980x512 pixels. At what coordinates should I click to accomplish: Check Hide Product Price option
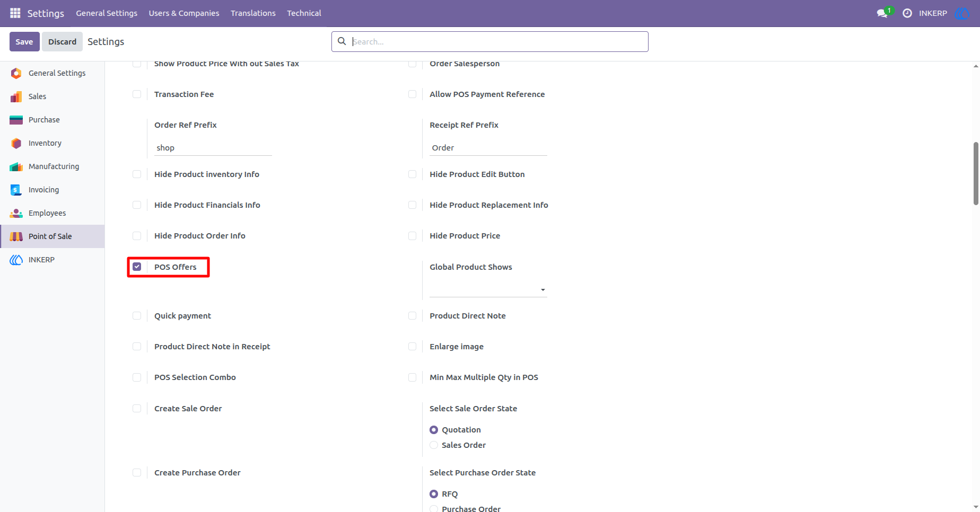[x=412, y=236]
